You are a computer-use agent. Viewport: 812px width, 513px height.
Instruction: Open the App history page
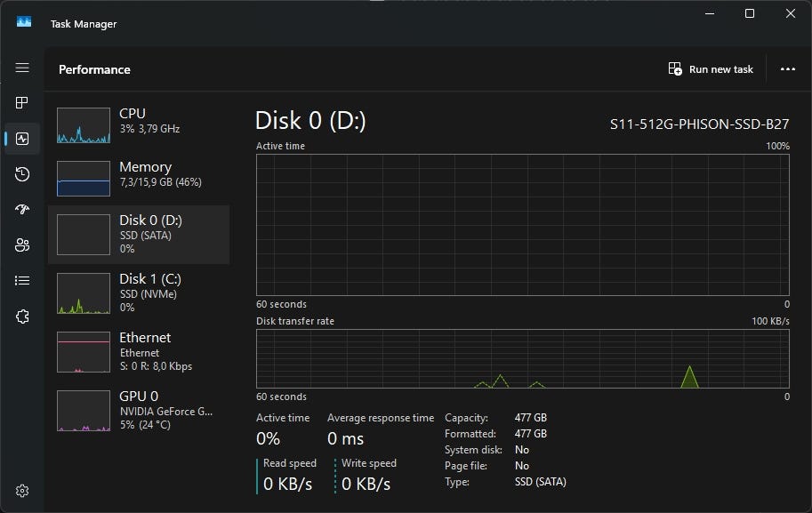pyautogui.click(x=22, y=174)
